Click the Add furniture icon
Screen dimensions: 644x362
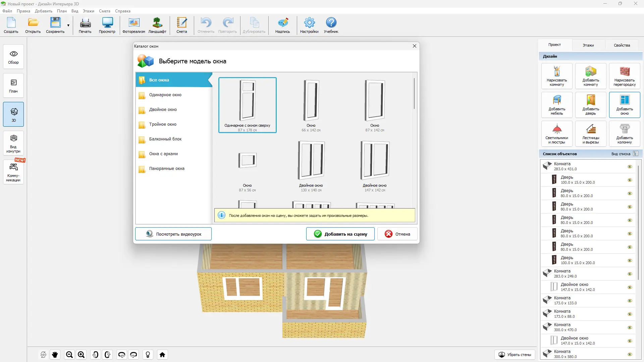pyautogui.click(x=556, y=105)
